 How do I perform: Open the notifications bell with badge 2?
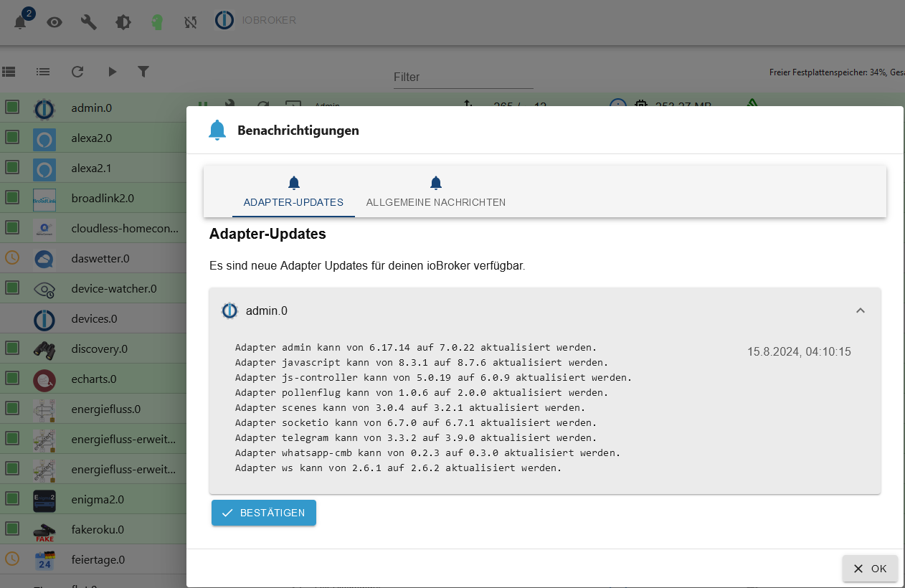click(21, 22)
